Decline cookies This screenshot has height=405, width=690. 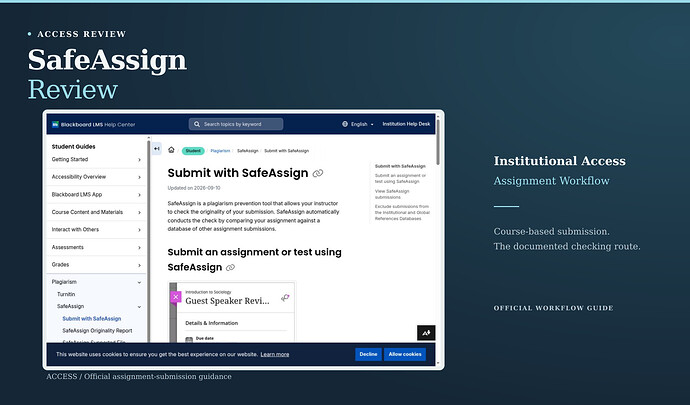click(368, 354)
